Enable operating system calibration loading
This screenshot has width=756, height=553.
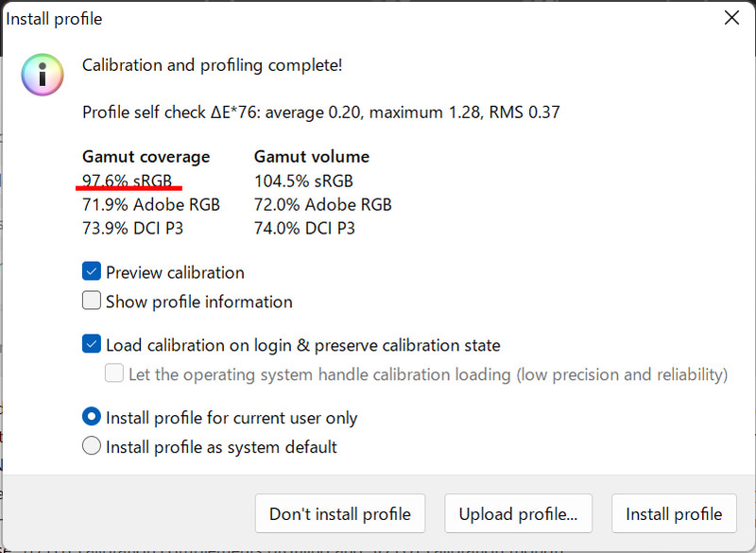113,374
